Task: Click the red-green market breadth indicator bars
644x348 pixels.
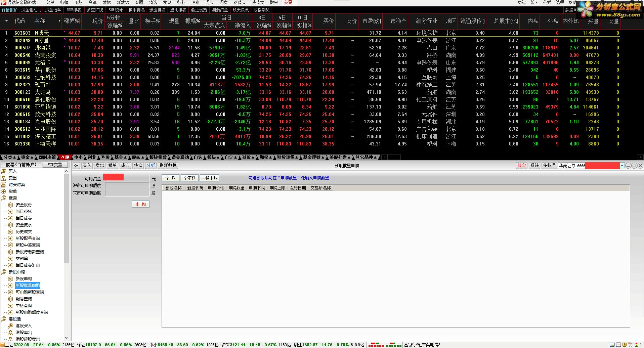Action: 385,345
